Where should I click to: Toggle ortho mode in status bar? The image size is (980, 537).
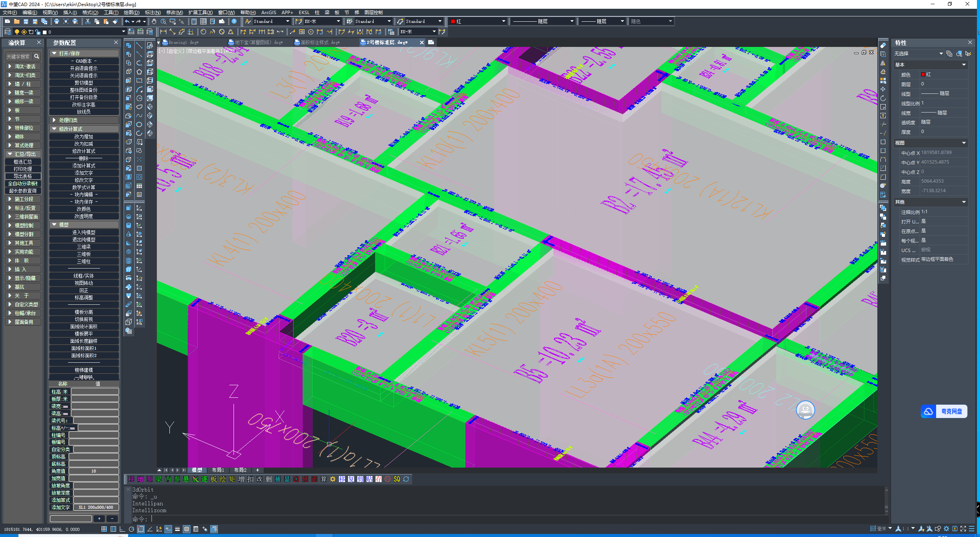click(122, 529)
